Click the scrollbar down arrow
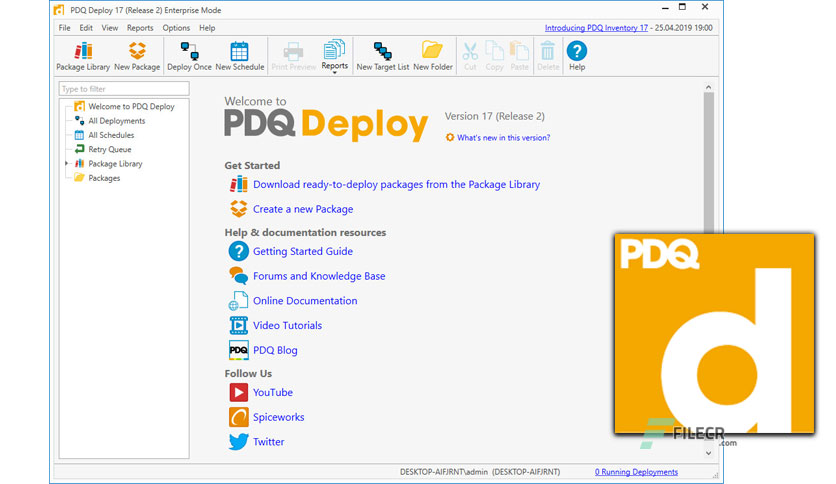 (x=708, y=453)
